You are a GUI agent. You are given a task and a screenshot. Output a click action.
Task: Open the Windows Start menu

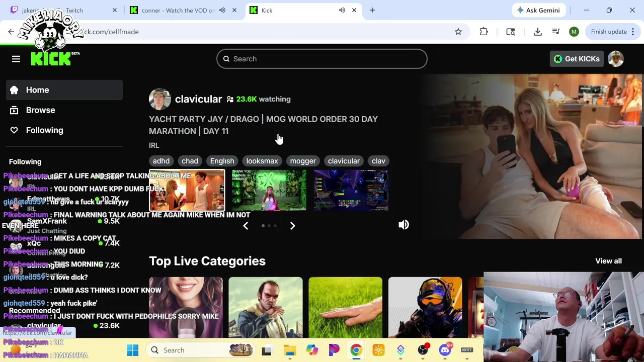[x=133, y=350]
